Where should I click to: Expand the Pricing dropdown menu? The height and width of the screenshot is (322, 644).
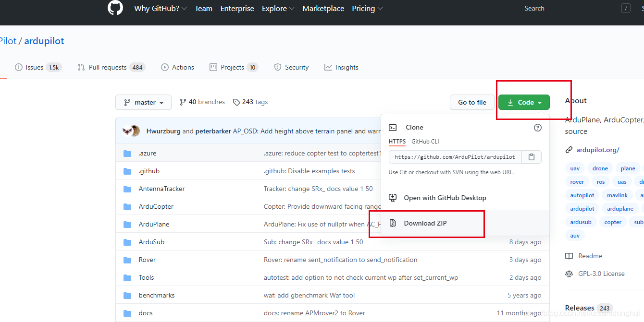367,9
